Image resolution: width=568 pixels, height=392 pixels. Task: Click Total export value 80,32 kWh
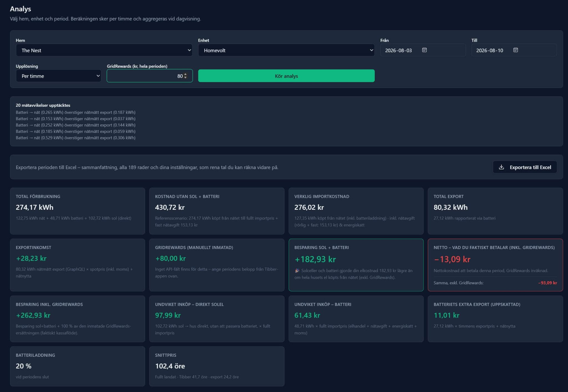coord(451,207)
